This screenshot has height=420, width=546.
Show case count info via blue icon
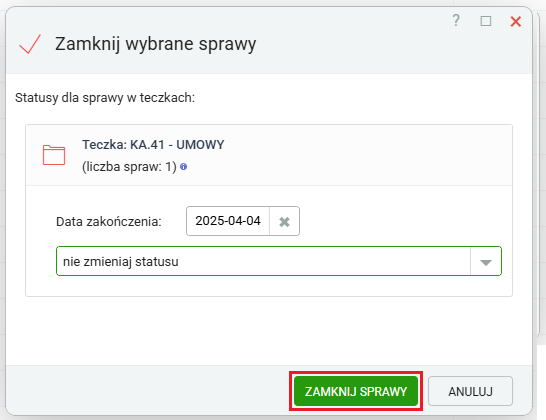click(x=184, y=167)
